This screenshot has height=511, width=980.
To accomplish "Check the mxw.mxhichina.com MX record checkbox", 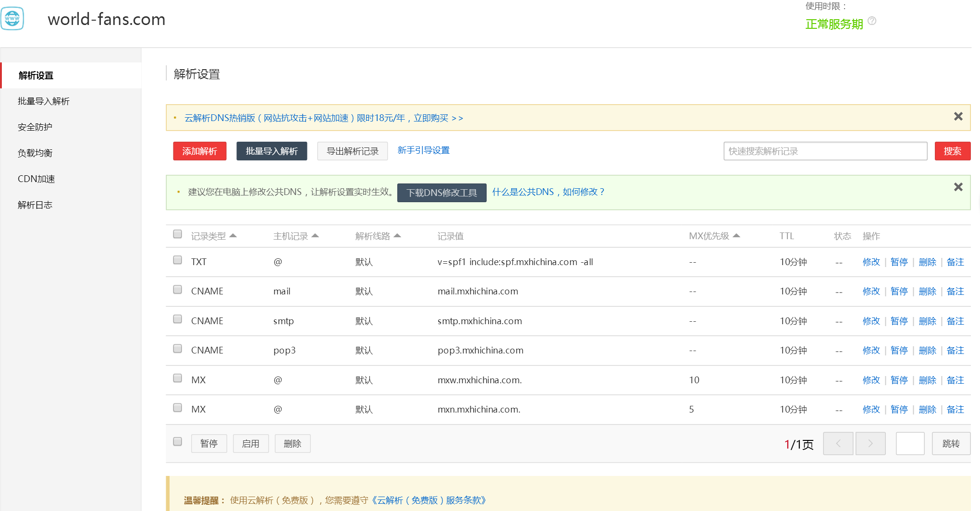I will point(177,378).
